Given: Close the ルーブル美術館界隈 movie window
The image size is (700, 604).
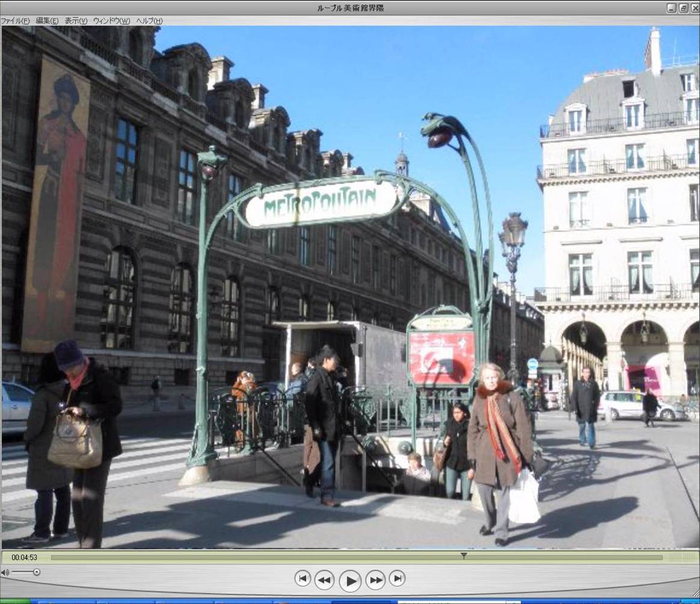Looking at the screenshot, I should coord(694,8).
